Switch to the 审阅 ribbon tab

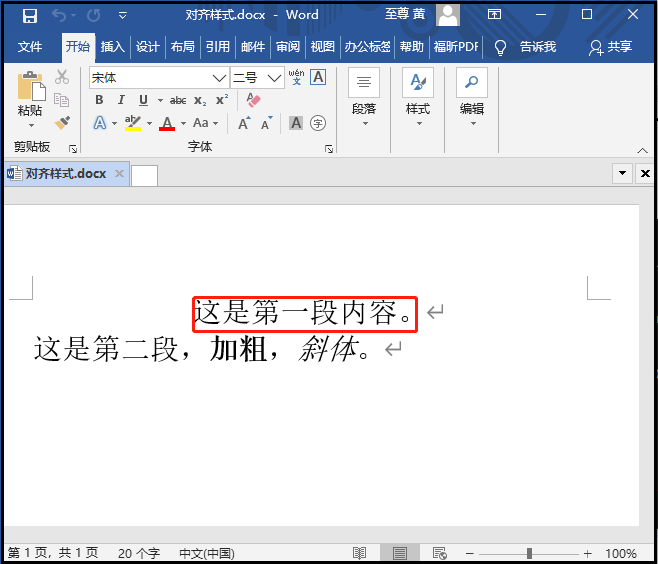[x=287, y=47]
